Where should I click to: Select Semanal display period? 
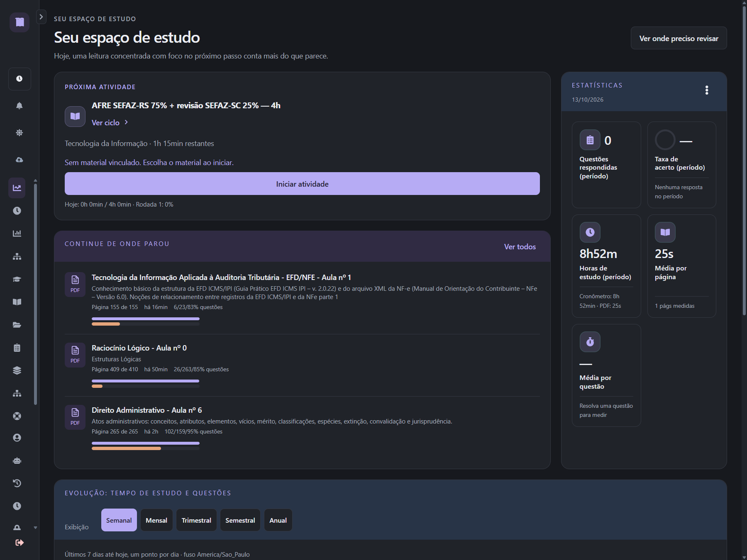click(119, 520)
